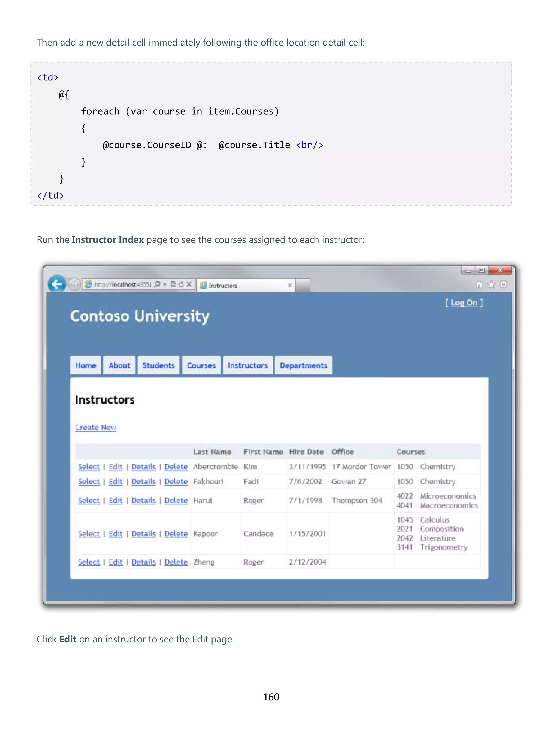The width and height of the screenshot is (542, 756).
Task: Click Delete for Kapoor row
Action: point(176,534)
